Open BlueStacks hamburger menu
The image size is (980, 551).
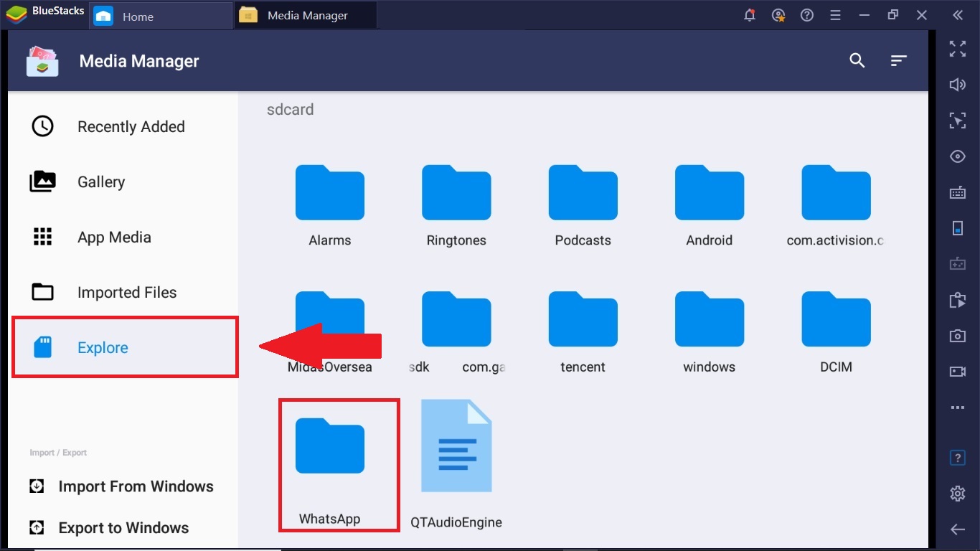[836, 15]
